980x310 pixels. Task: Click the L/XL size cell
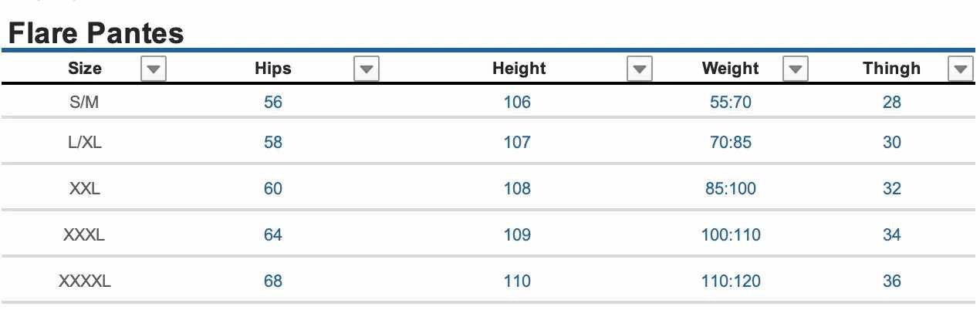(x=85, y=142)
